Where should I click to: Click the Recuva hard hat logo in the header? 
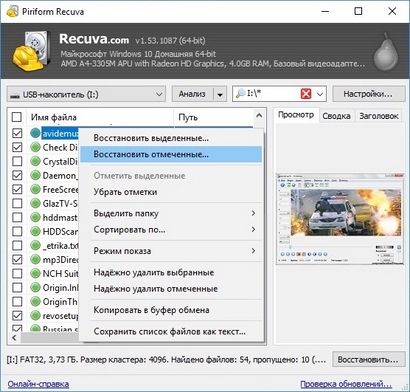click(x=31, y=51)
